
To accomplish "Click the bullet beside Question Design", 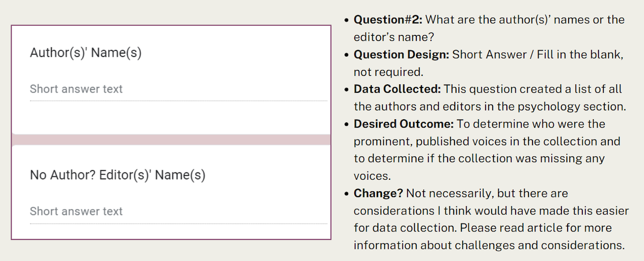I will click(347, 55).
